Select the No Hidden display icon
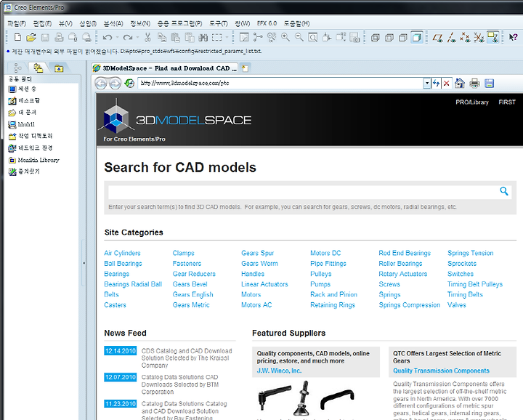This screenshot has width=523, height=420. 403,37
